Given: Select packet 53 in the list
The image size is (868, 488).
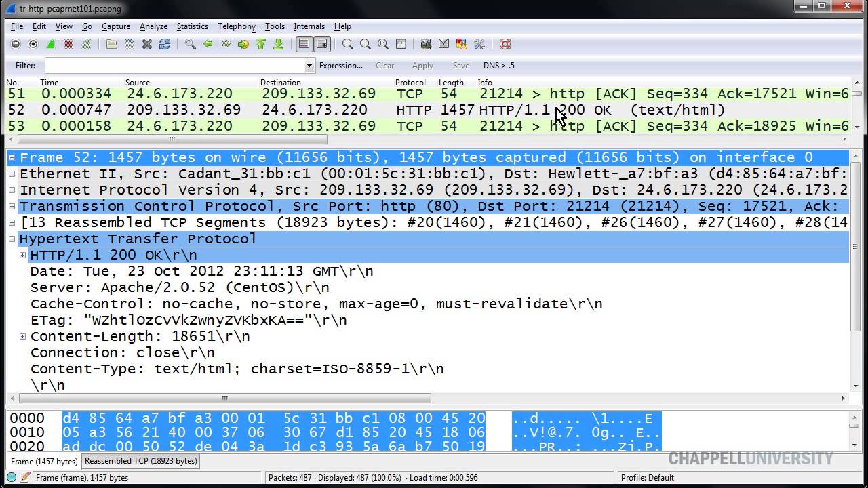Looking at the screenshot, I should 428,126.
